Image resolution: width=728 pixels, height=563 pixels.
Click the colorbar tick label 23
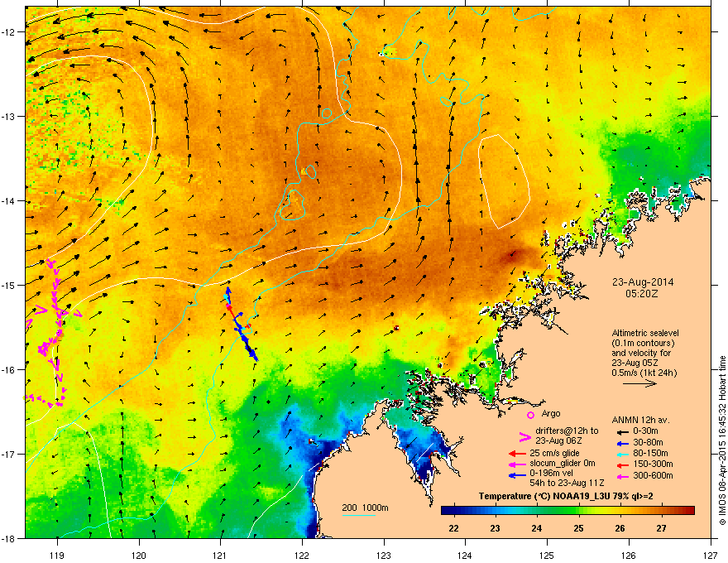click(x=495, y=528)
